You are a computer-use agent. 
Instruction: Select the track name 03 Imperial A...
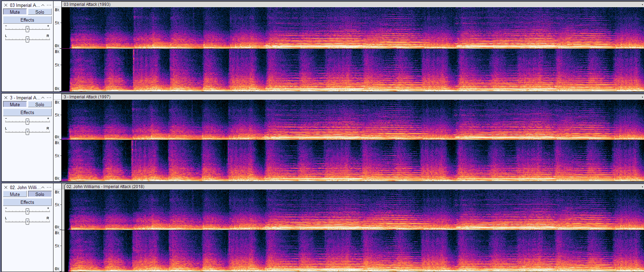tap(25, 5)
